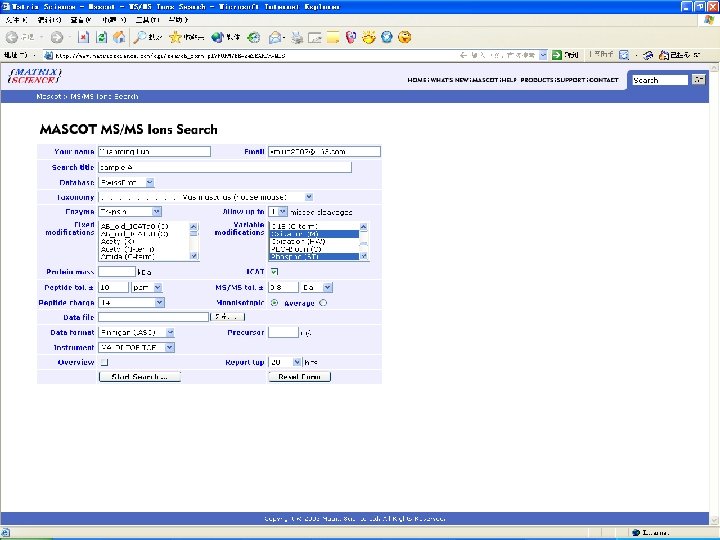This screenshot has width=720, height=540.
Task: Click the Edit page toolbar icon
Action: (x=315, y=37)
